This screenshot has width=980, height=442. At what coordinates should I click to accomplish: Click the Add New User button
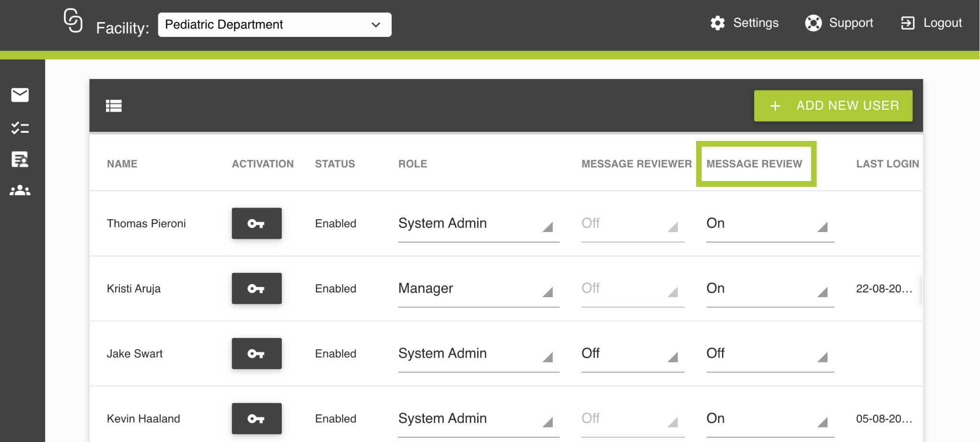(833, 105)
